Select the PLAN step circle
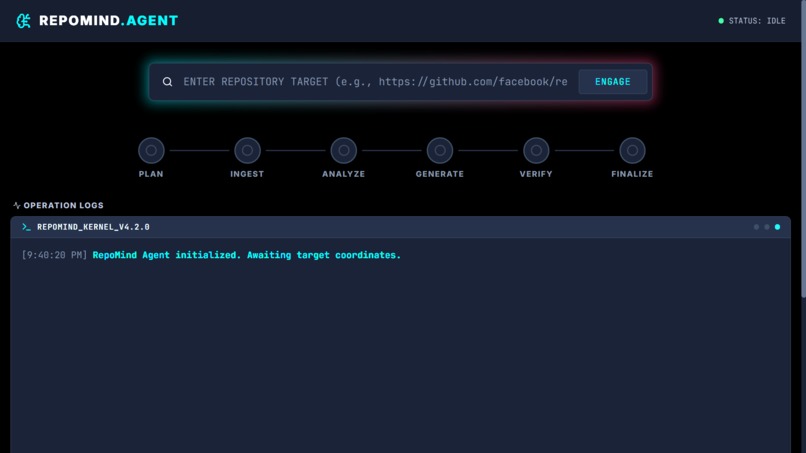This screenshot has height=453, width=806. [x=151, y=151]
